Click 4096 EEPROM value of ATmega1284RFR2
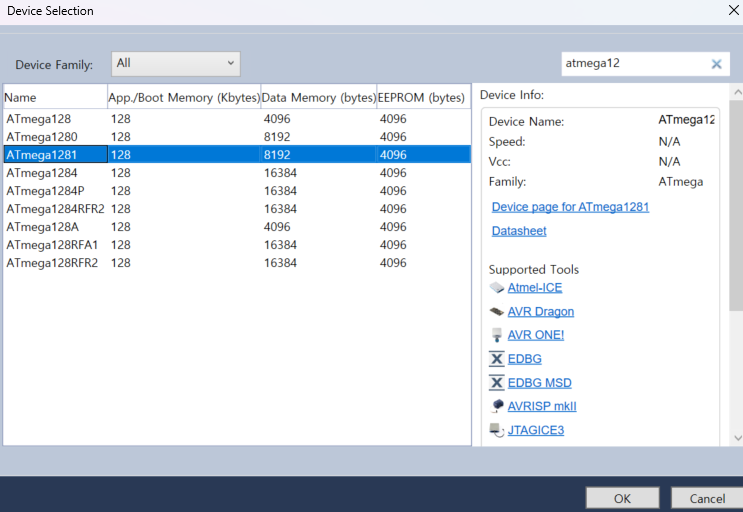The width and height of the screenshot is (743, 512). pos(393,208)
